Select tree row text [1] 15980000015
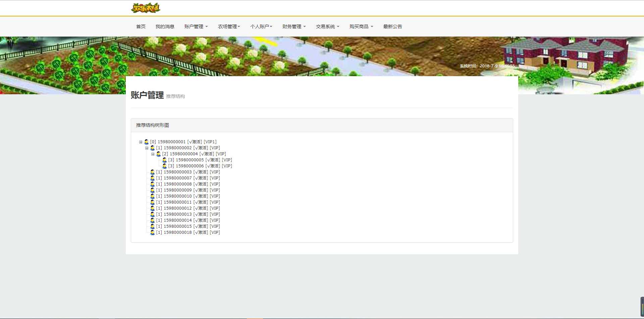Screen dimensions: 644x319 point(188,226)
